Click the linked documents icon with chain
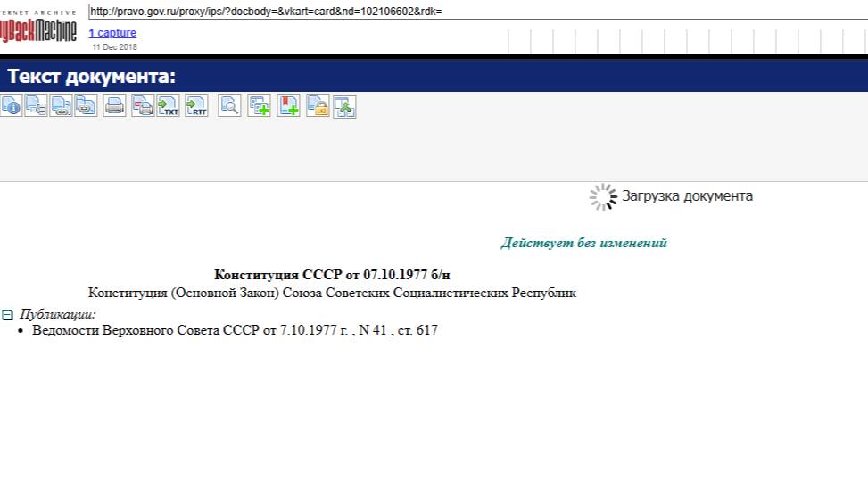The width and height of the screenshot is (868, 489). (62, 106)
